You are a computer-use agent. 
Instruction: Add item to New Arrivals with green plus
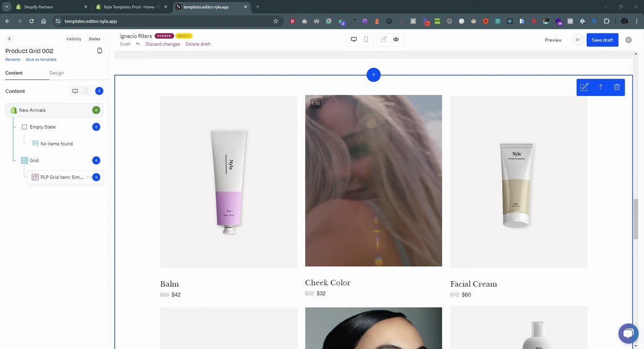(x=96, y=110)
